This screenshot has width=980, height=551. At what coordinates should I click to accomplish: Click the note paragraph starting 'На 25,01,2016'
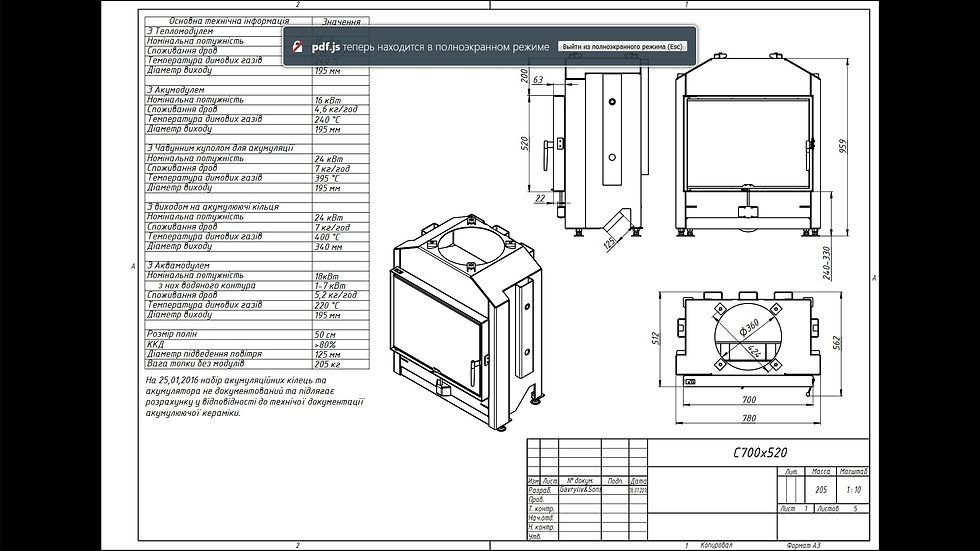pos(255,396)
